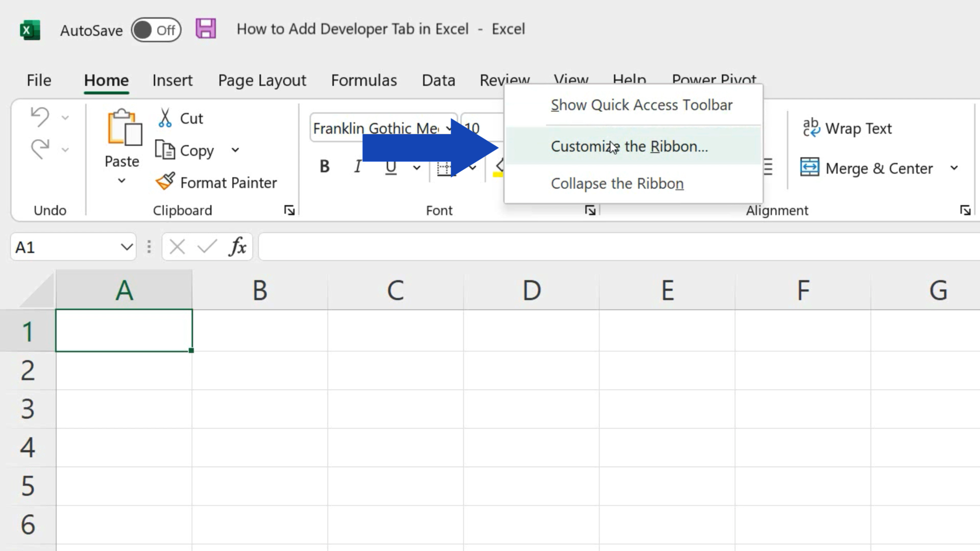
Task: Insert a function with fx icon
Action: [237, 247]
